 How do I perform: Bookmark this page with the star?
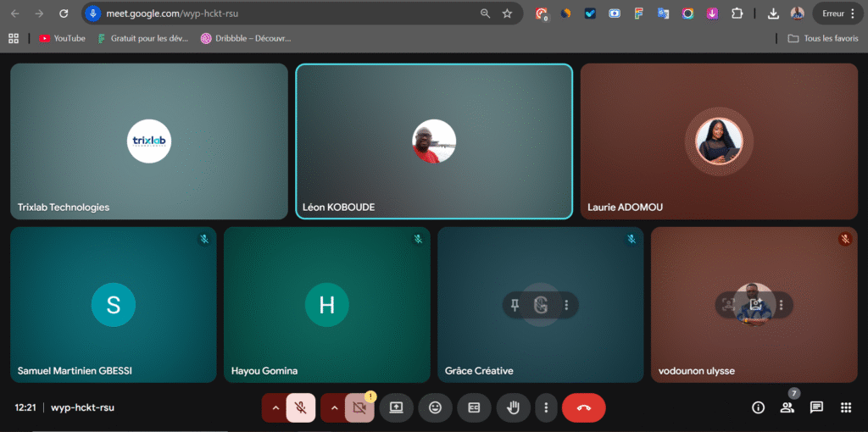click(507, 14)
